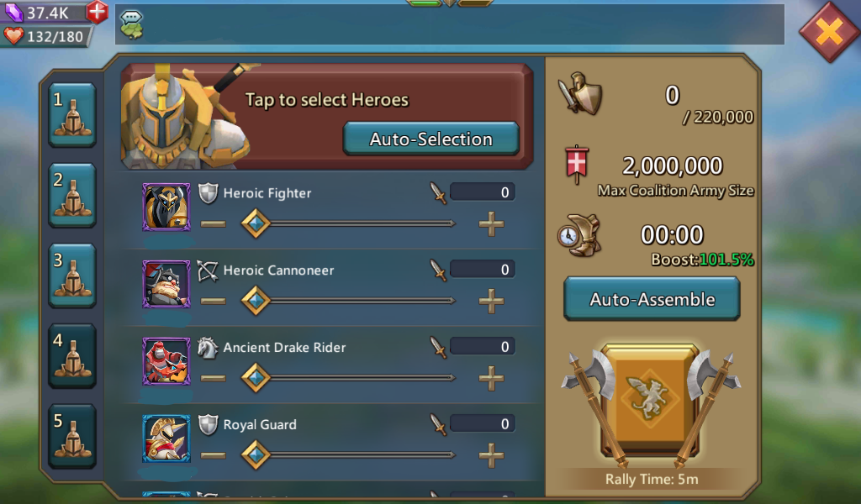Increase Ancient Drake Rider troops plus
This screenshot has width=861, height=504.
pyautogui.click(x=491, y=378)
